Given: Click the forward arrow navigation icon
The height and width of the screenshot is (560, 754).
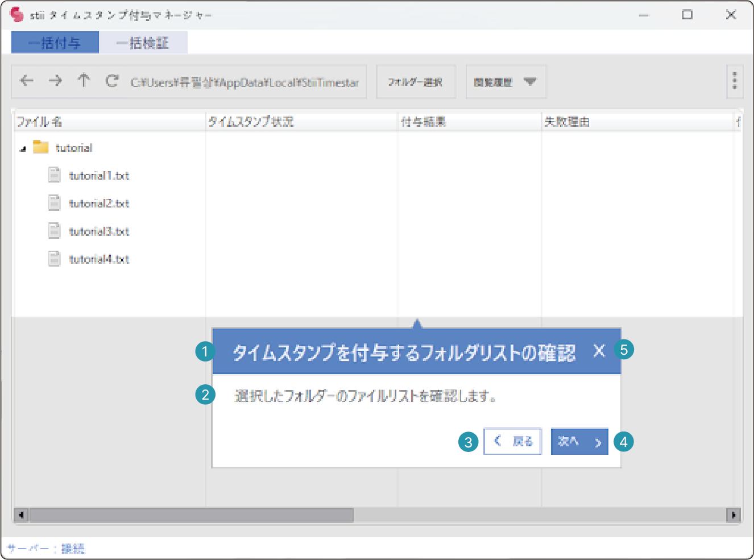Looking at the screenshot, I should 55,81.
